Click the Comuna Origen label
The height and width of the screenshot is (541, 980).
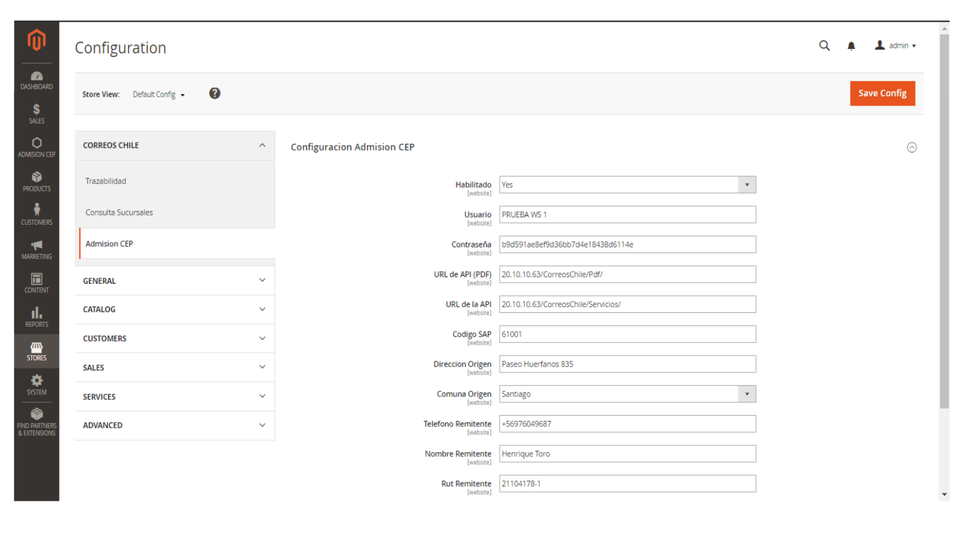(x=464, y=394)
